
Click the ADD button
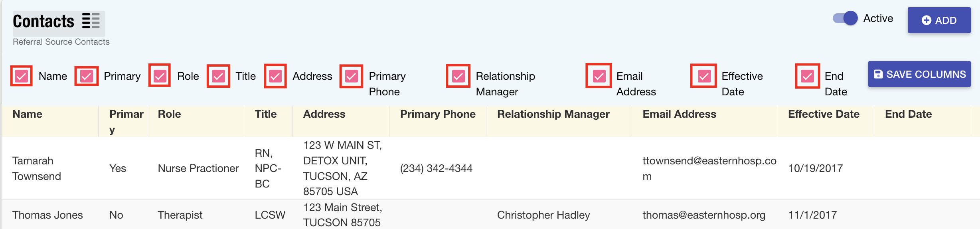939,20
